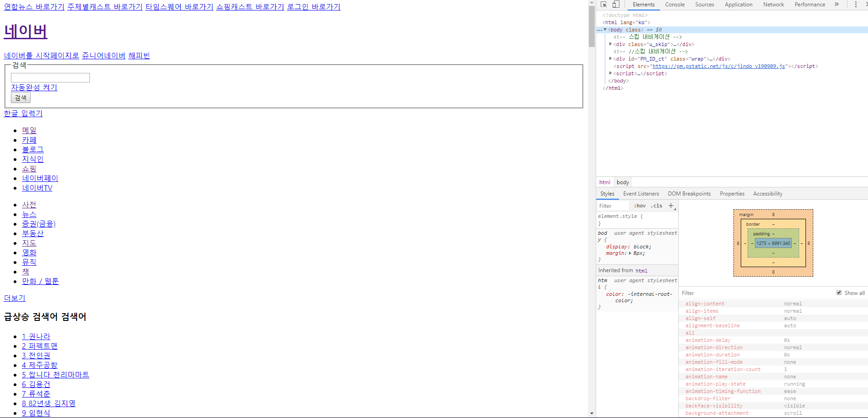868x418 pixels.
Task: Add new style rule plus icon
Action: 671,206
